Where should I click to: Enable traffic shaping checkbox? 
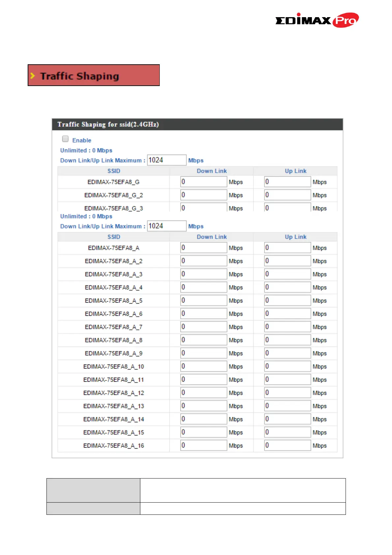(66, 139)
